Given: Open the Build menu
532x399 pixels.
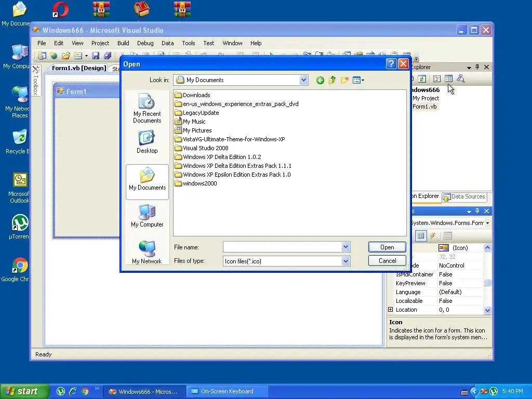Looking at the screenshot, I should [123, 43].
